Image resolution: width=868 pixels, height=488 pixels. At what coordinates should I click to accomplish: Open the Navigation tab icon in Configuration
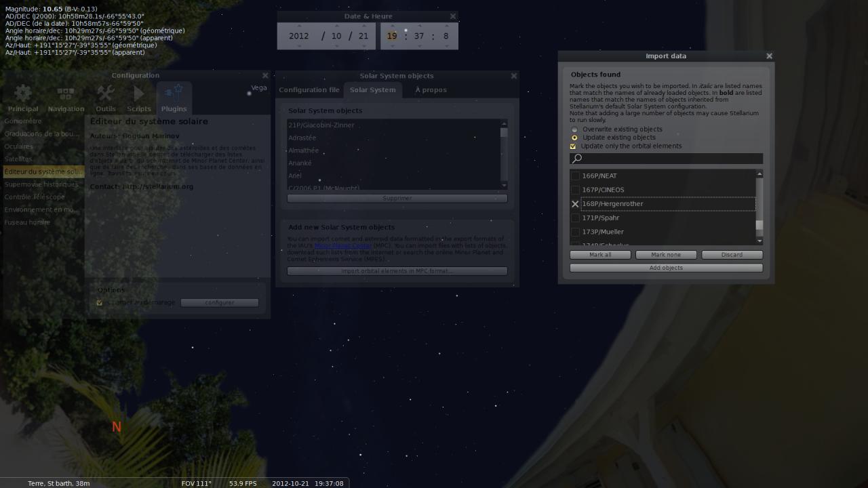[x=66, y=98]
